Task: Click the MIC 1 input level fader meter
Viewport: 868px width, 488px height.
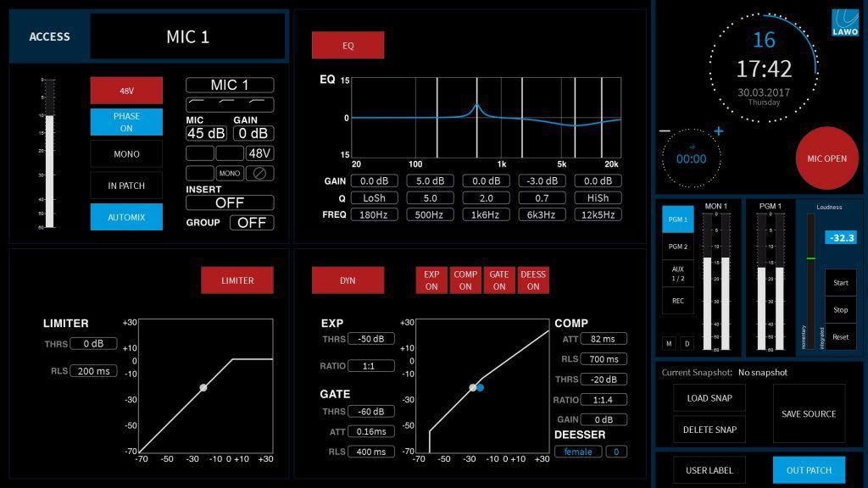Action: click(49, 154)
